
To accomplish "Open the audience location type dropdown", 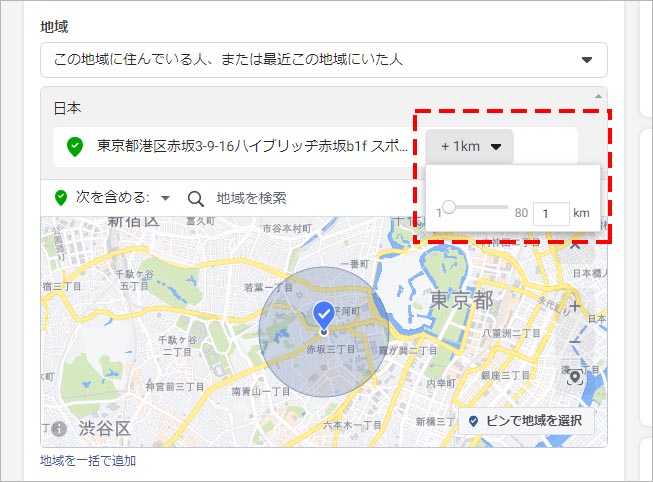I will (x=323, y=60).
